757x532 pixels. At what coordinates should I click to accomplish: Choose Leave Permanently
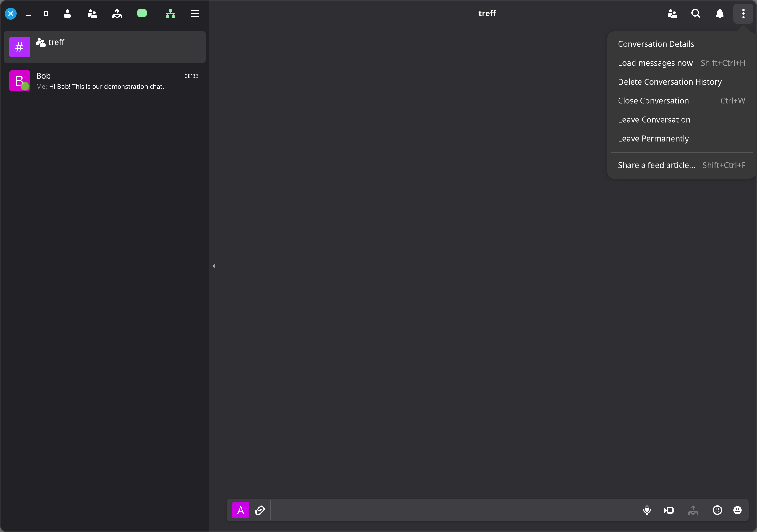point(682,139)
